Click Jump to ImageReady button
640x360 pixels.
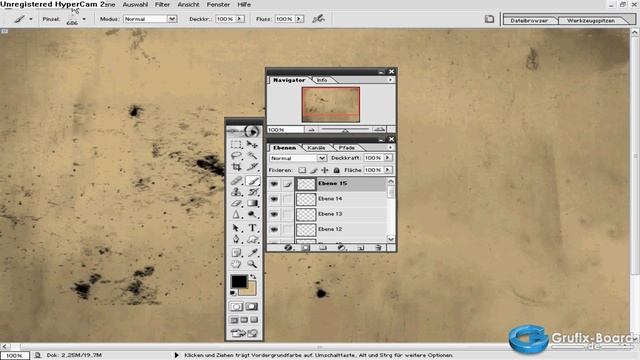244,333
